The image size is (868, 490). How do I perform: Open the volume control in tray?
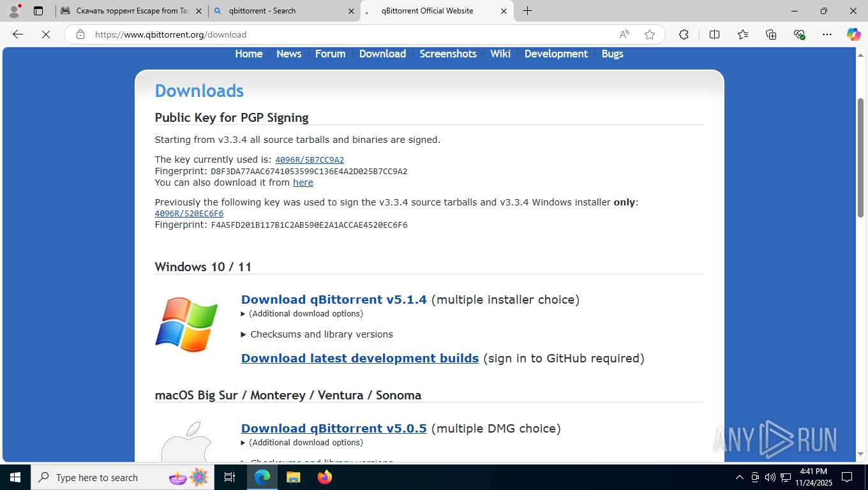770,477
